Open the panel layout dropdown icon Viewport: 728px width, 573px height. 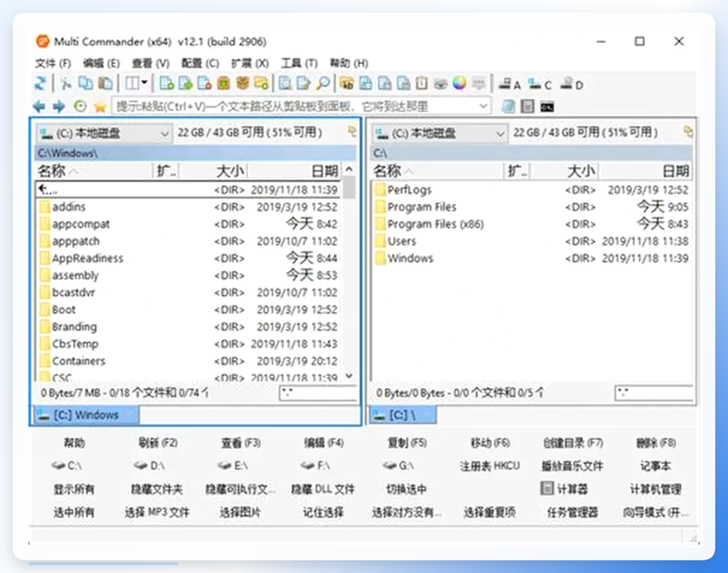[136, 84]
